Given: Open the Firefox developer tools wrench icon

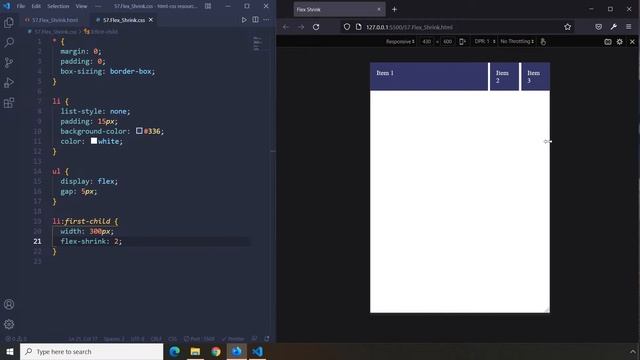Looking at the screenshot, I should tap(613, 27).
